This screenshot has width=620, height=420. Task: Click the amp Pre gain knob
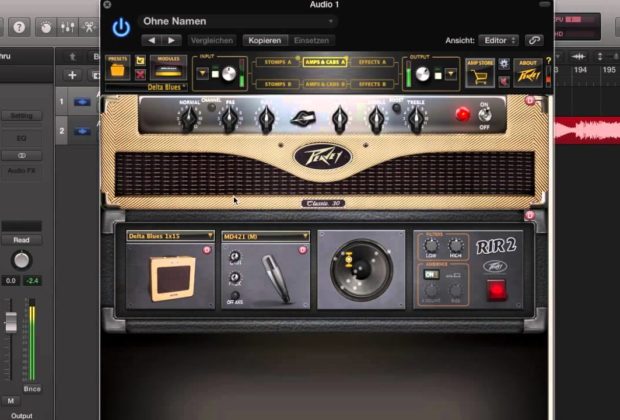click(229, 118)
